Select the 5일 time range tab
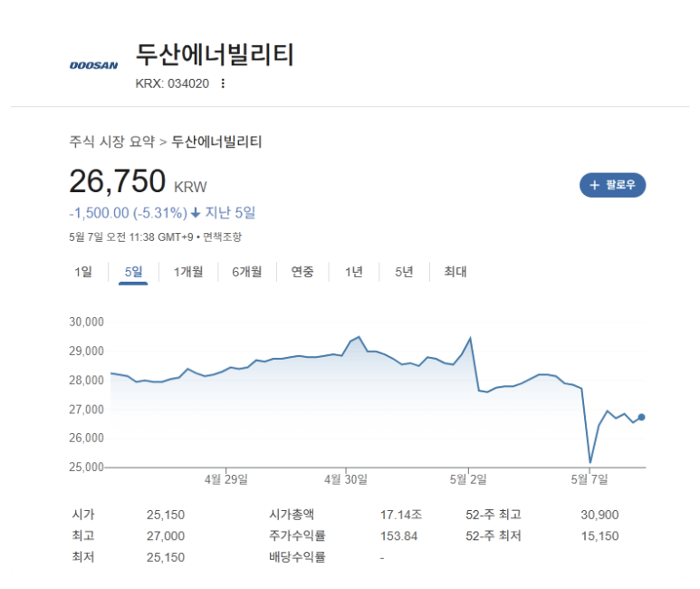The height and width of the screenshot is (589, 700). [133, 271]
